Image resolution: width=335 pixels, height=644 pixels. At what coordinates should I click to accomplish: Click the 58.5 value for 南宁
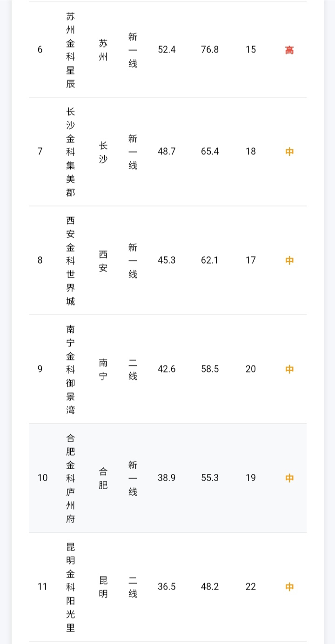pyautogui.click(x=210, y=369)
